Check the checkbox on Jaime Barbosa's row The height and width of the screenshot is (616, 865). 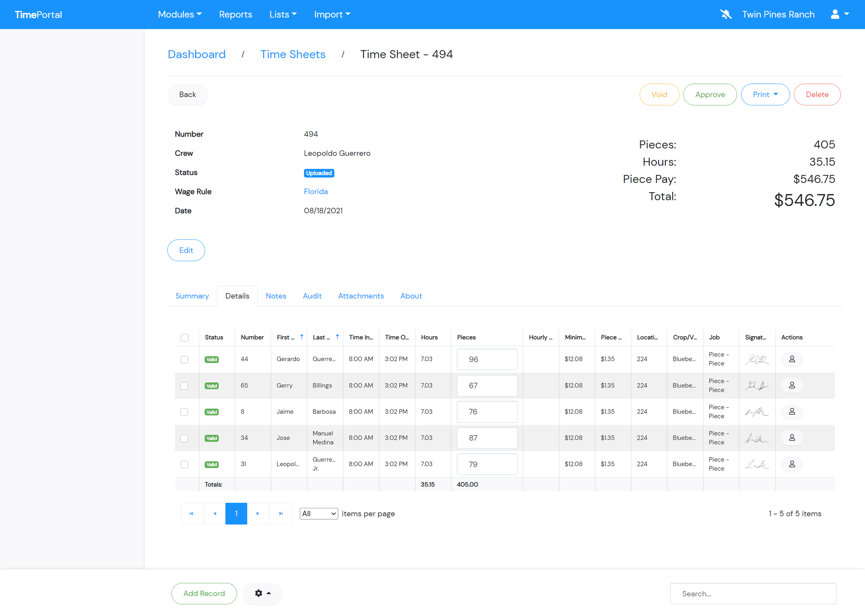coord(185,411)
